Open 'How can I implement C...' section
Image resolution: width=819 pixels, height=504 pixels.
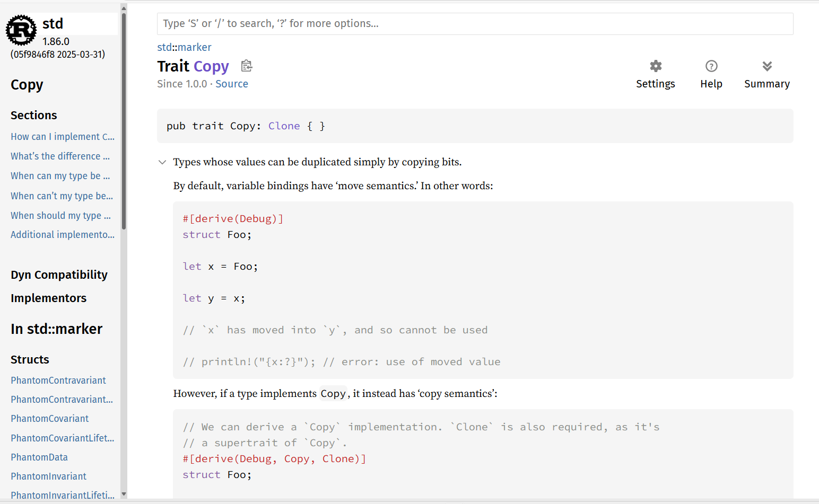coord(63,137)
